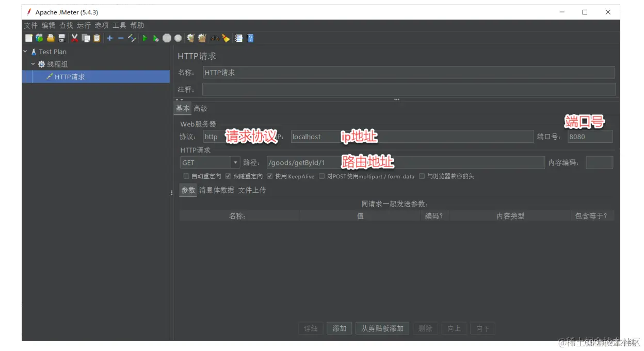Select the 消息体数据 tab
This screenshot has width=644, height=351.
(x=217, y=190)
